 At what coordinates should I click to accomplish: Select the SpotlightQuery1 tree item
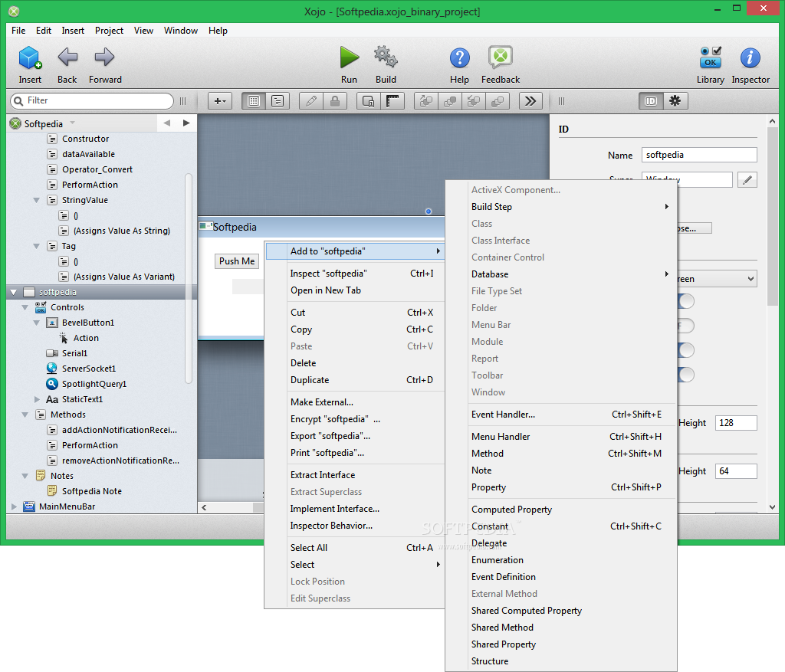94,385
